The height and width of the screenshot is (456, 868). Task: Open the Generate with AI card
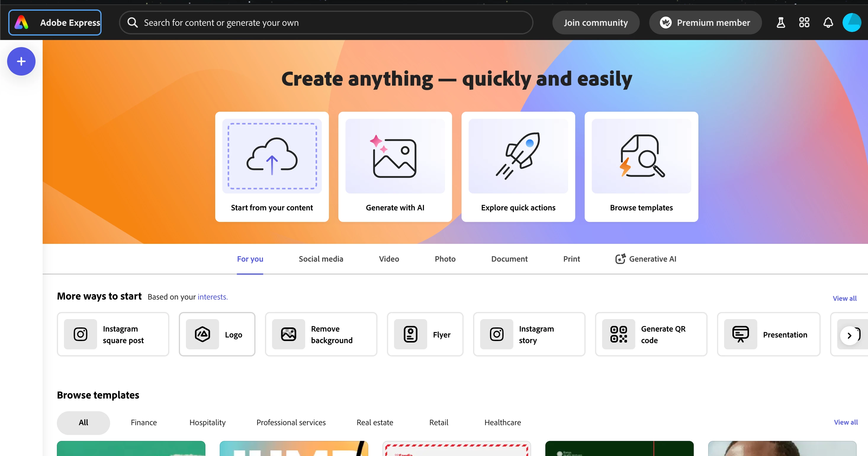point(395,167)
